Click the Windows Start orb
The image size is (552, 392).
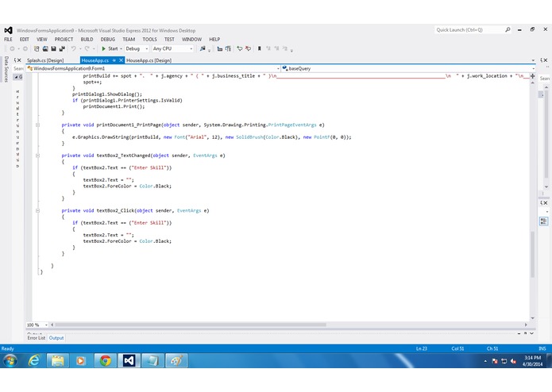(x=10, y=361)
